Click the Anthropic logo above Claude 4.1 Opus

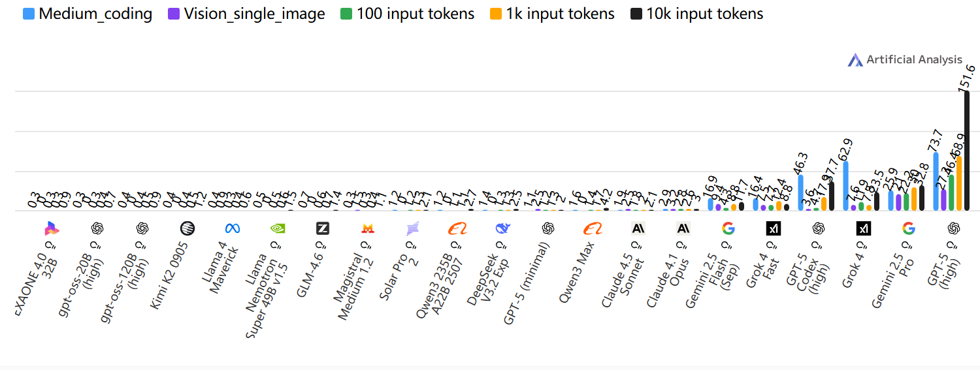[x=683, y=228]
